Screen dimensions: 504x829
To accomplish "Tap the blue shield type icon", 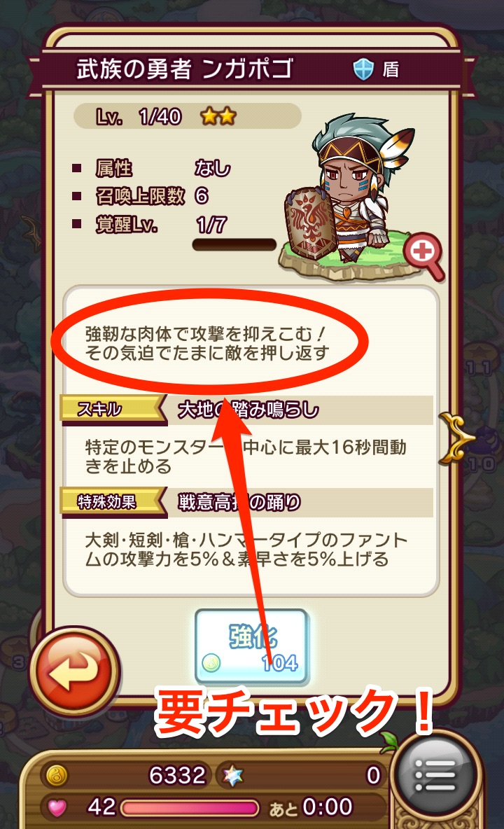I will pyautogui.click(x=363, y=69).
